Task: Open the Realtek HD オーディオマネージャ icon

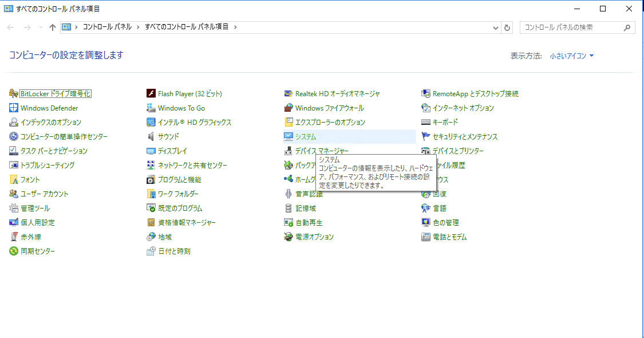Action: tap(289, 94)
